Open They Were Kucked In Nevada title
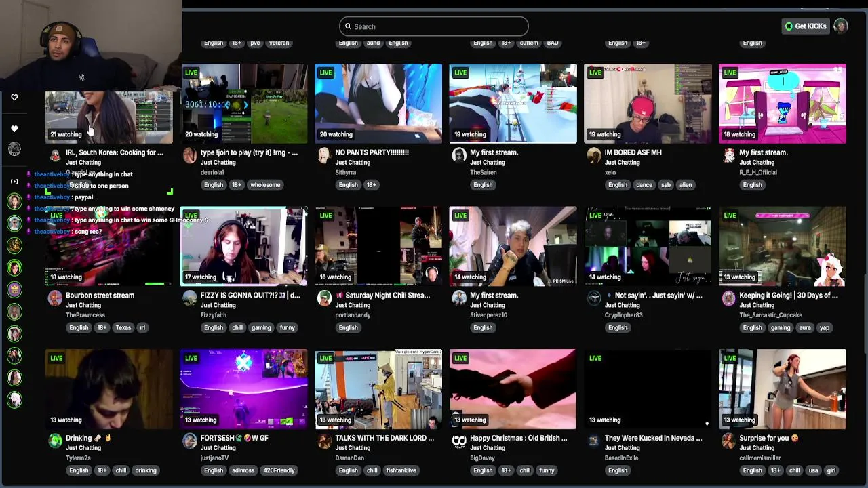 tap(654, 439)
